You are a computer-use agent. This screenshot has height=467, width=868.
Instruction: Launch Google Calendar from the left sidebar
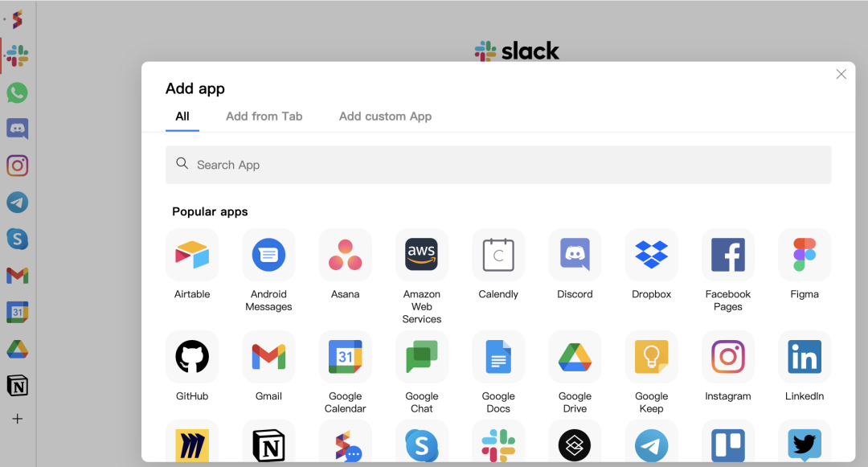[x=17, y=312]
